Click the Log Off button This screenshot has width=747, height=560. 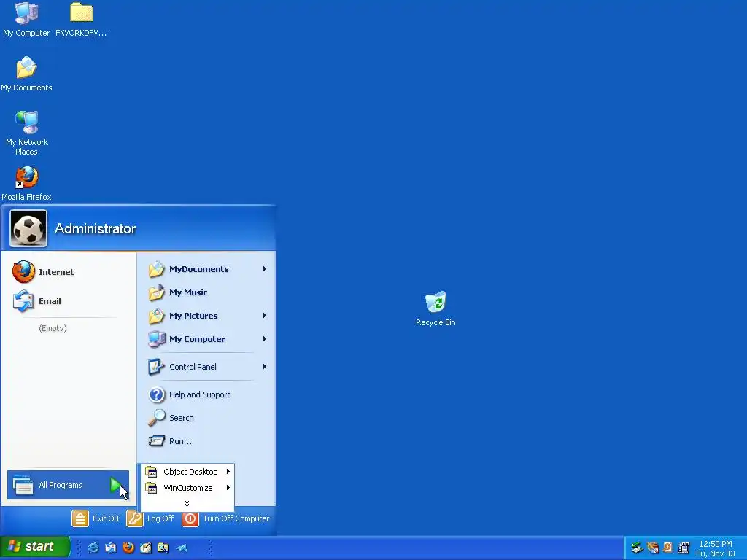150,518
